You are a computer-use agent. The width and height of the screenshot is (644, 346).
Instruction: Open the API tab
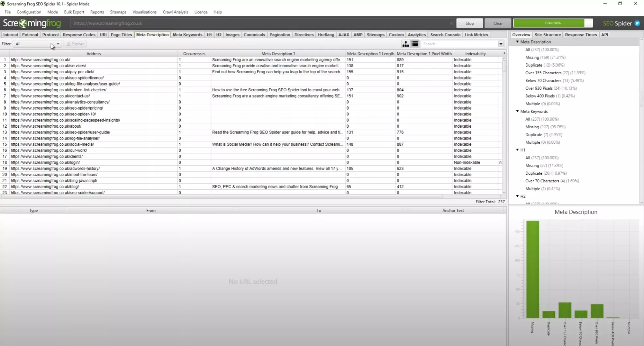[x=604, y=35]
